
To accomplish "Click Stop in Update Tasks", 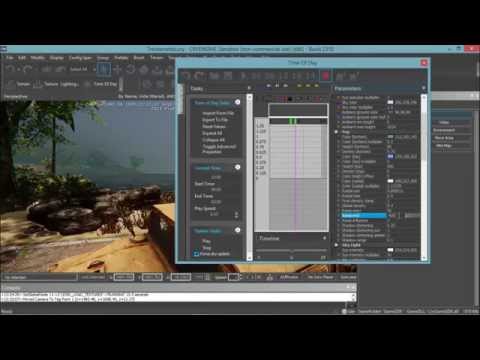I will (207, 248).
